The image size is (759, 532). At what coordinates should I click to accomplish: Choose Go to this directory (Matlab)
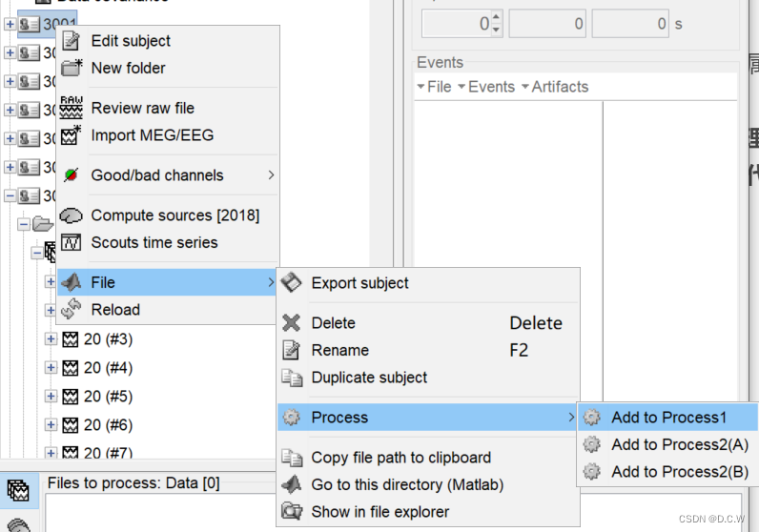click(428, 484)
